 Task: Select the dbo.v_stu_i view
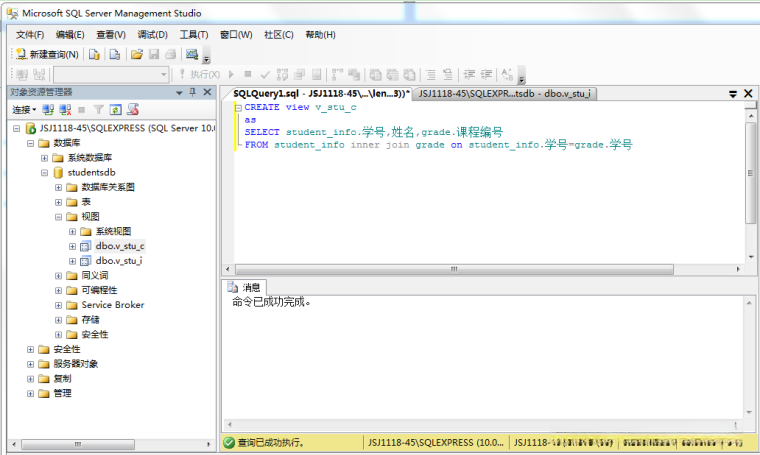(119, 261)
